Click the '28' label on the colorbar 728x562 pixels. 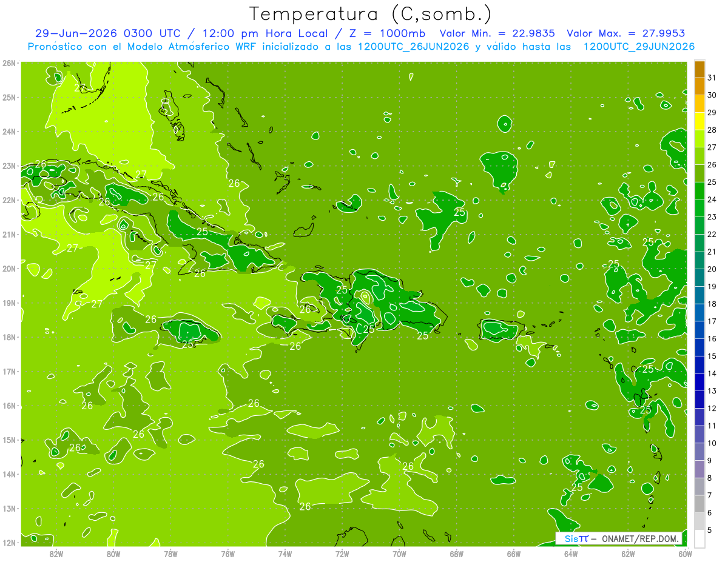(712, 130)
